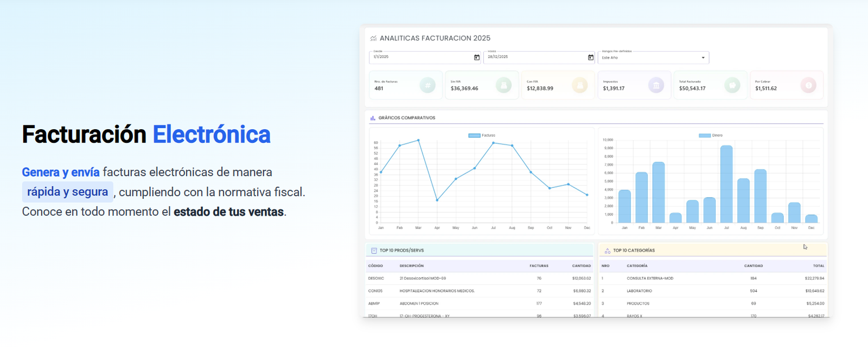
Task: Select the Top 10 Categorías panel header
Action: click(713, 250)
